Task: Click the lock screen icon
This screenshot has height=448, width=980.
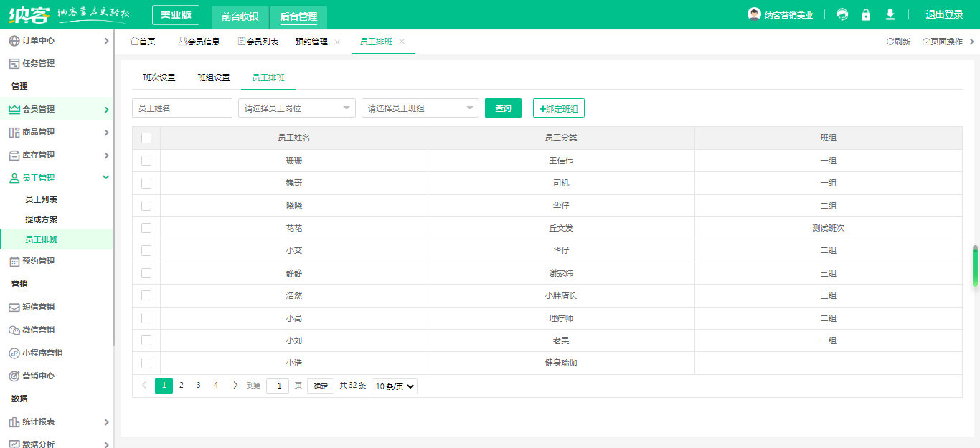Action: click(x=866, y=14)
